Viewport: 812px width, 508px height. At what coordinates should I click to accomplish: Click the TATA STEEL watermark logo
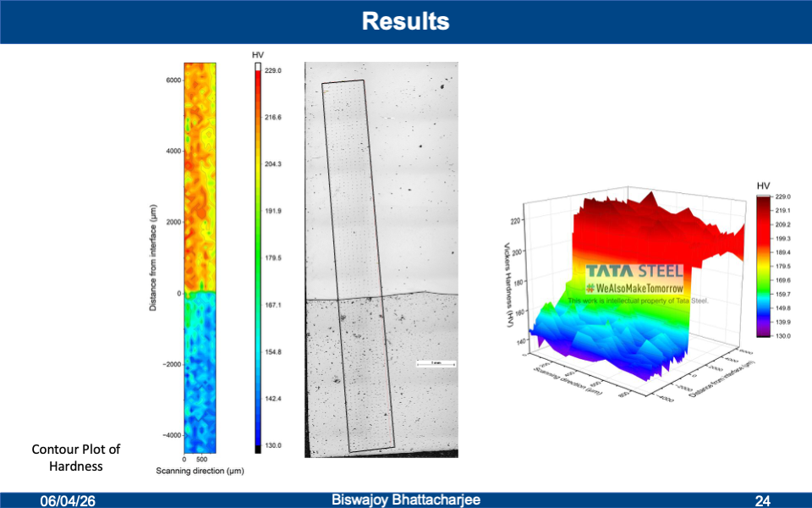click(x=634, y=273)
